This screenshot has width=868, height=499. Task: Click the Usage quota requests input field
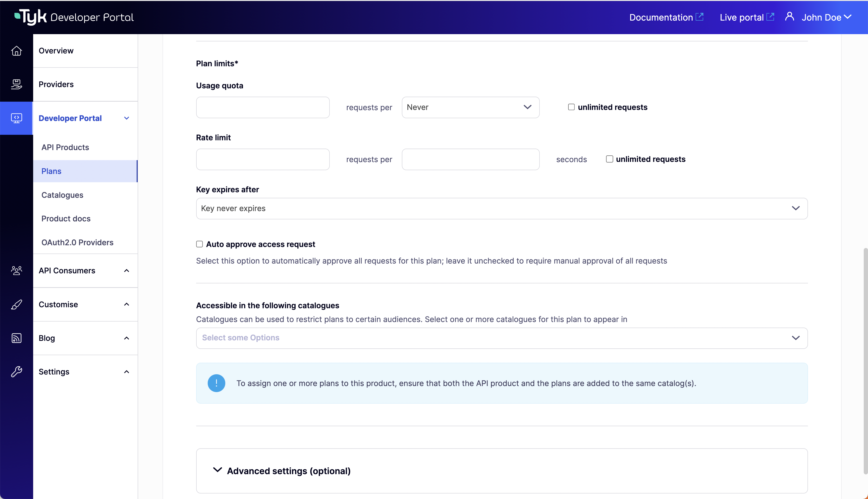click(x=263, y=107)
